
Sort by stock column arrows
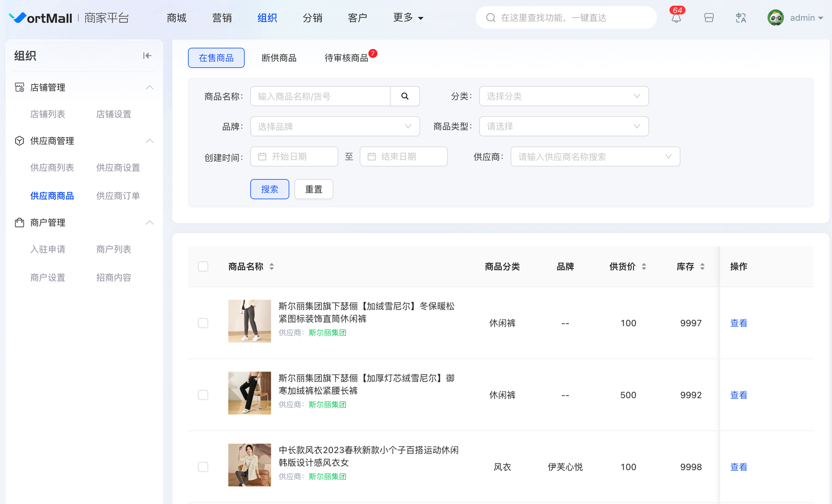(702, 267)
